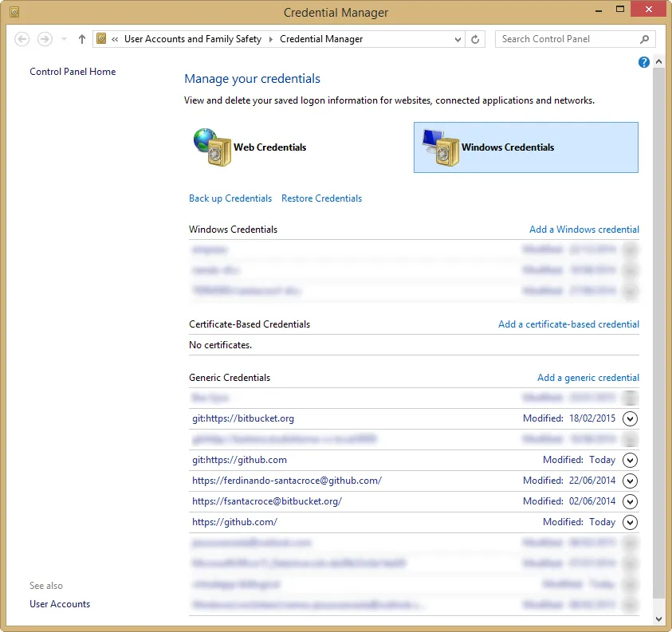Click the Back navigation arrow

(22, 39)
